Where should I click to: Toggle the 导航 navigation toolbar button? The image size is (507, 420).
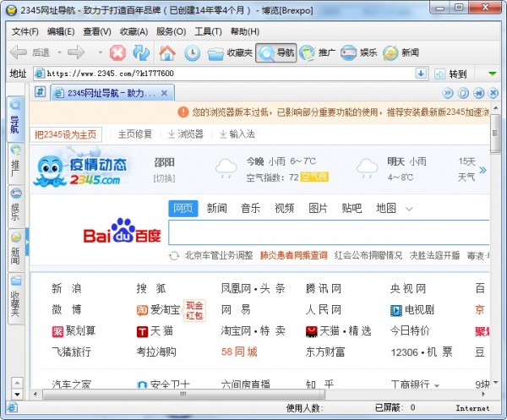point(275,52)
